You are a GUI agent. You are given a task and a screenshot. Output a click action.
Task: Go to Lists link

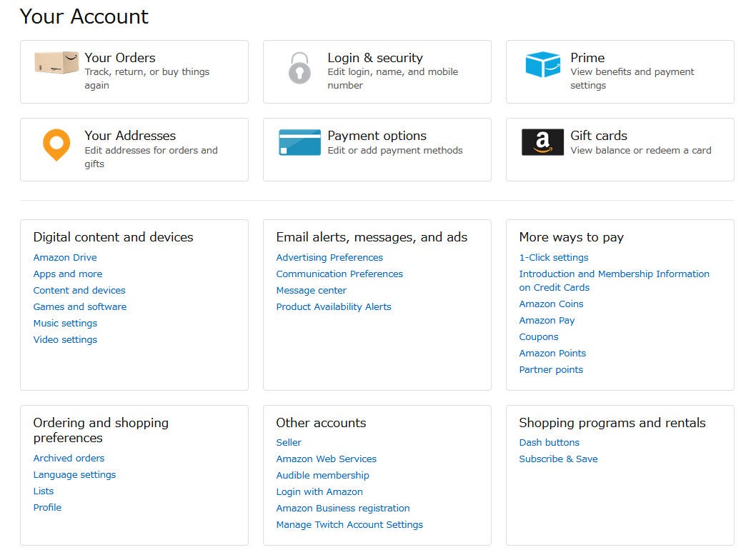tap(44, 491)
